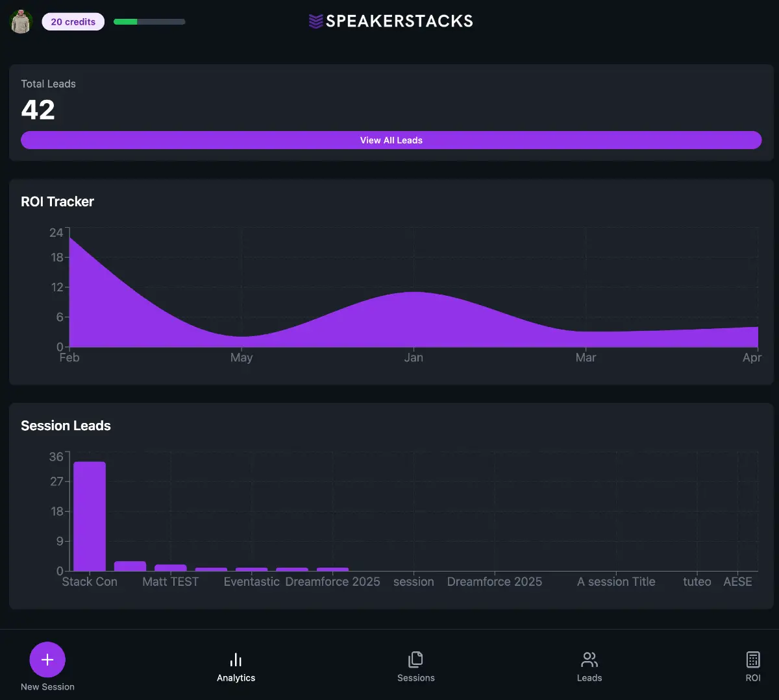Select the Sessions documents icon

(x=415, y=660)
